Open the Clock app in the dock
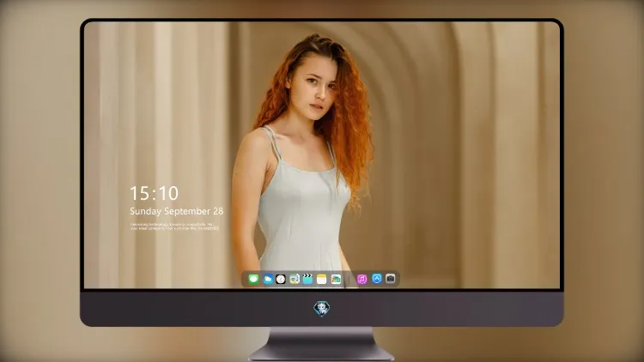 tap(281, 279)
